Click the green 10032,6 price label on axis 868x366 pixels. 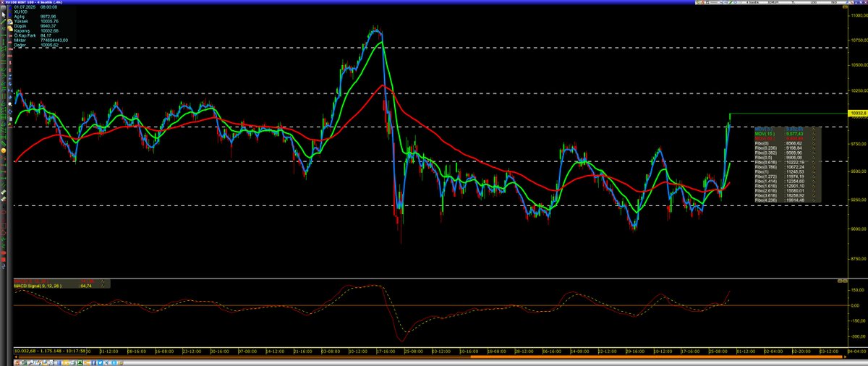click(859, 114)
